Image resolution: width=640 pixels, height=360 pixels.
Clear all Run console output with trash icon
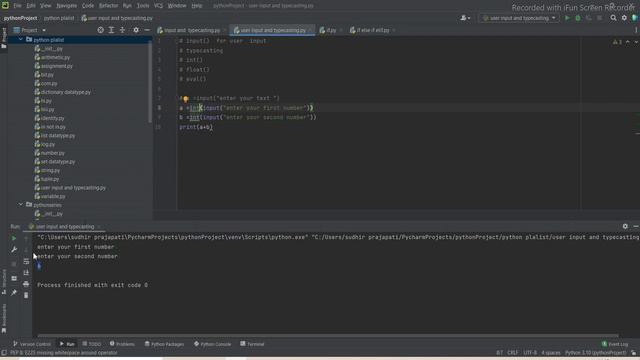26,295
